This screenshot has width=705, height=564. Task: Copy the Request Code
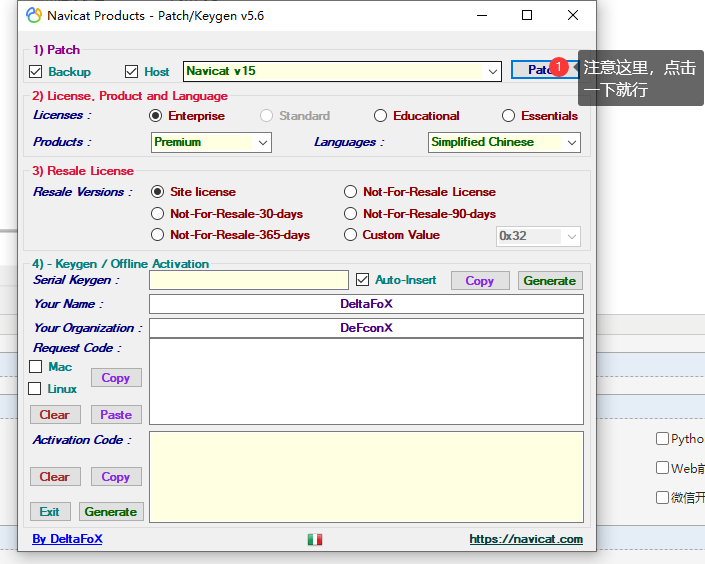point(116,378)
